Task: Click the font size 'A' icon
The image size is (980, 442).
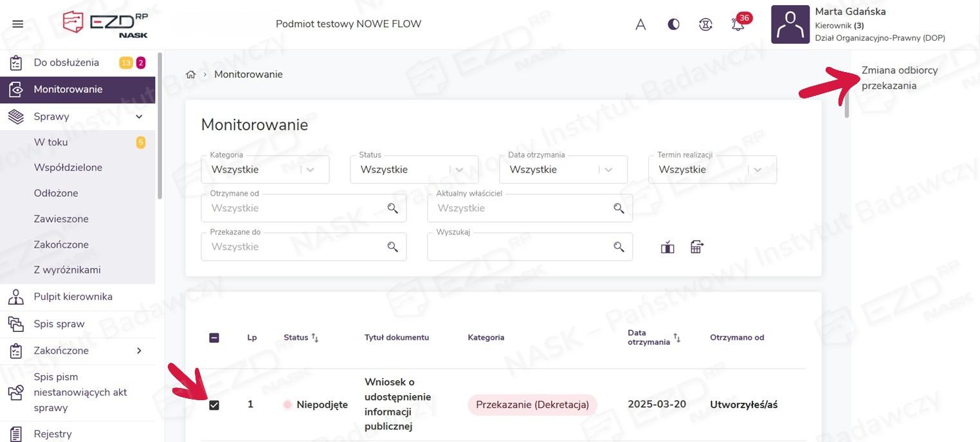Action: pyautogui.click(x=640, y=25)
